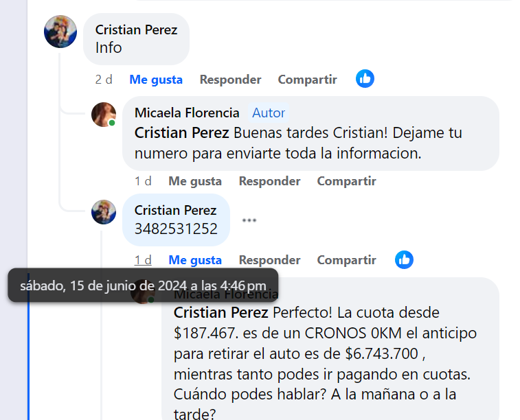Toggle Me gusta on the phone number comment
This screenshot has width=520, height=420.
point(195,260)
